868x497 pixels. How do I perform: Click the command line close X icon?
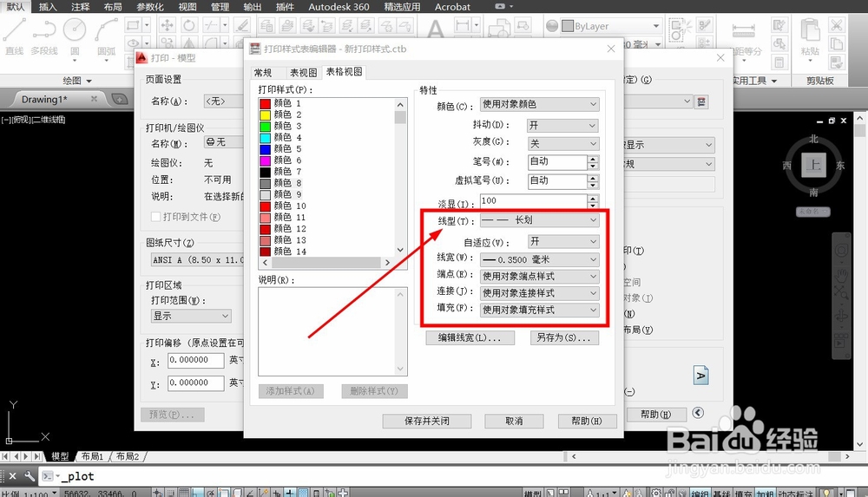pos(12,476)
